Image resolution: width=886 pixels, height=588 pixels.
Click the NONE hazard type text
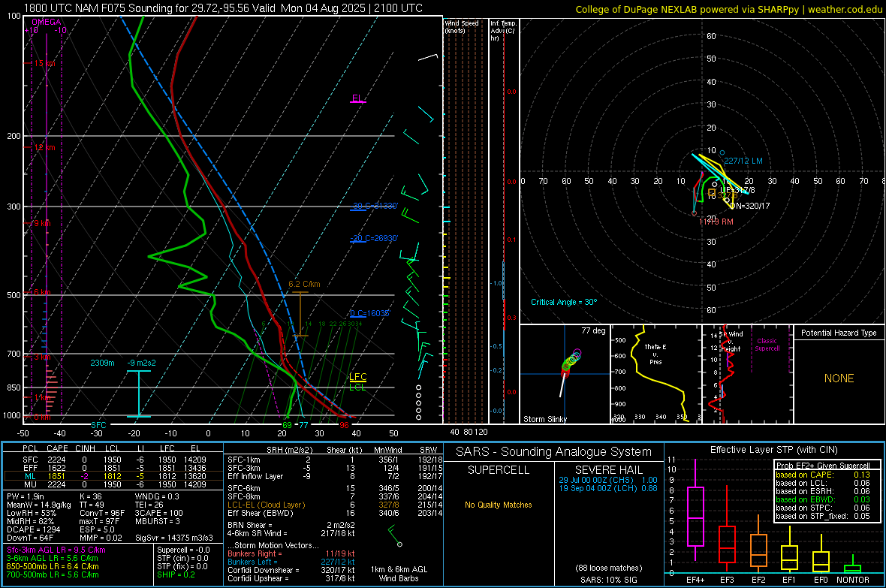839,378
